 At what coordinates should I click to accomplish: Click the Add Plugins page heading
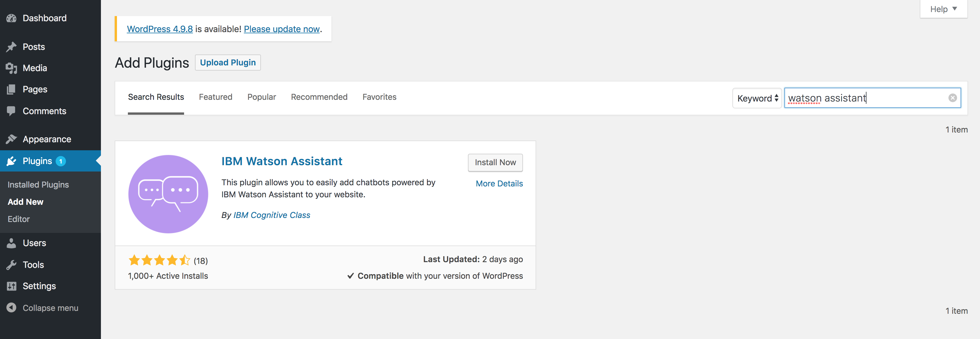pos(152,63)
